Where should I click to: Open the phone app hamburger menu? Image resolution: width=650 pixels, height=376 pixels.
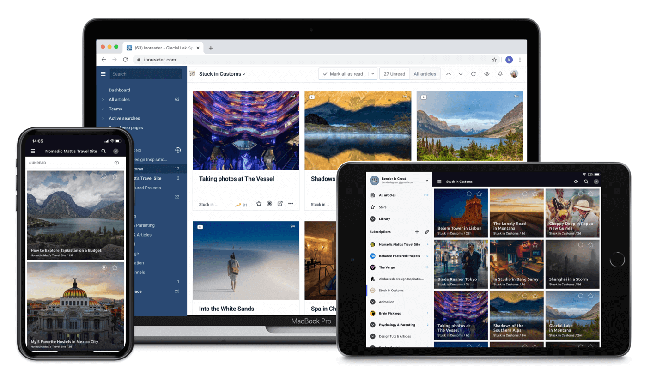[x=33, y=151]
